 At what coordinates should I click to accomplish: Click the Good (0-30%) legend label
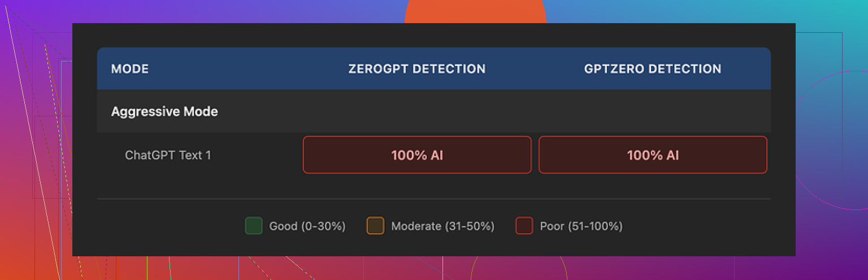pyautogui.click(x=307, y=226)
